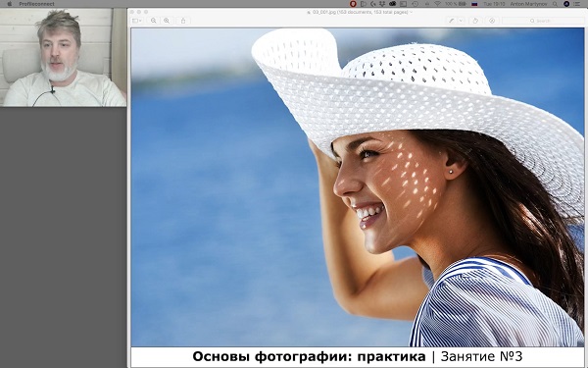Image resolution: width=588 pixels, height=368 pixels.
Task: Zoom in on the image in Preview
Action: click(x=167, y=21)
